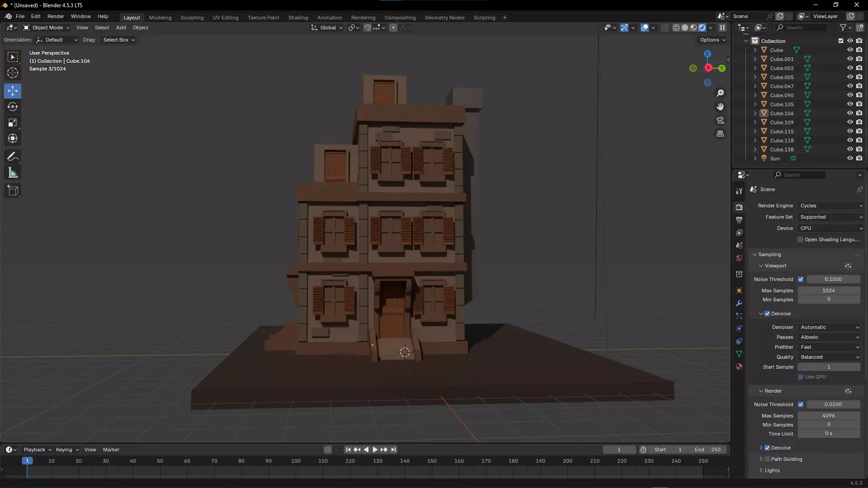Pick the Annotate tool
The width and height of the screenshot is (868, 488).
[x=13, y=157]
